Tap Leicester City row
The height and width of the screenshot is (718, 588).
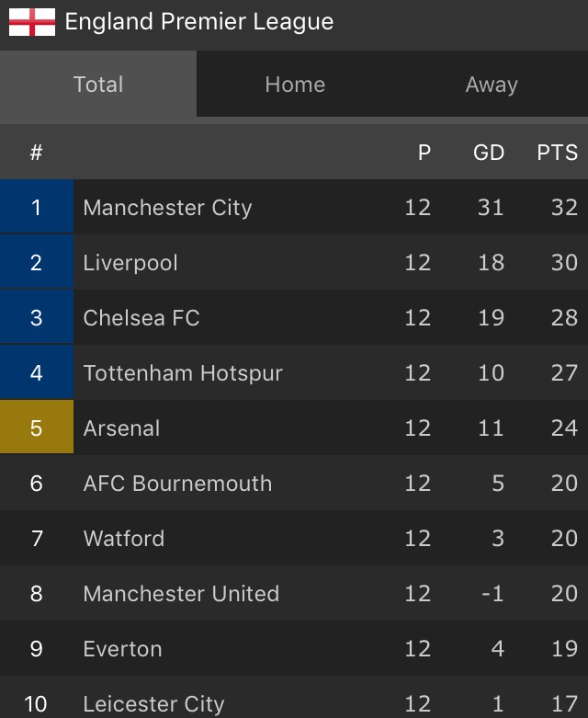coord(153,703)
